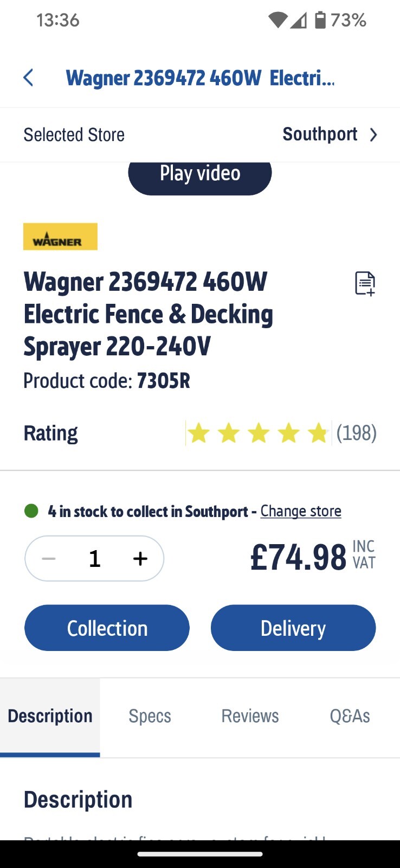Decrease quantity with the minus control
The width and height of the screenshot is (400, 868).
[x=48, y=558]
